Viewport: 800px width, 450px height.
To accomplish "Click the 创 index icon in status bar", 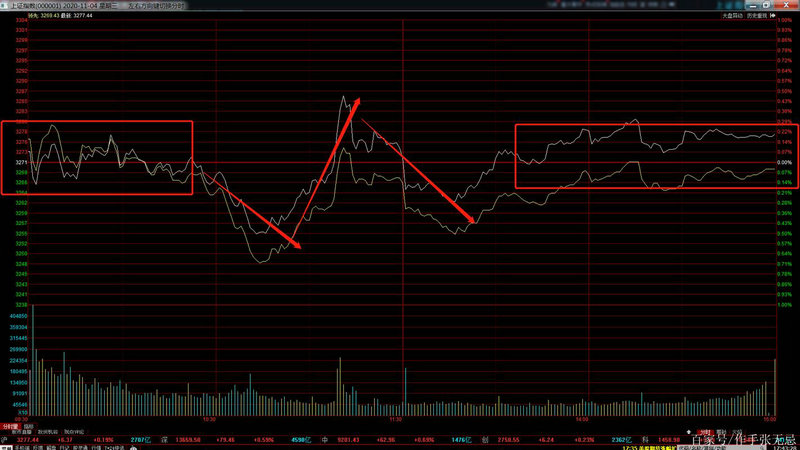I will (485, 438).
